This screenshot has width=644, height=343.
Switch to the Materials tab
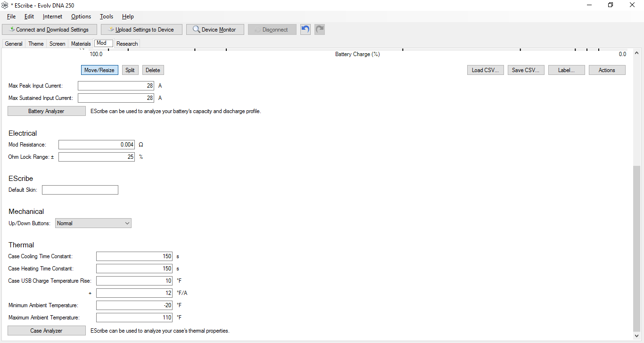tap(81, 44)
